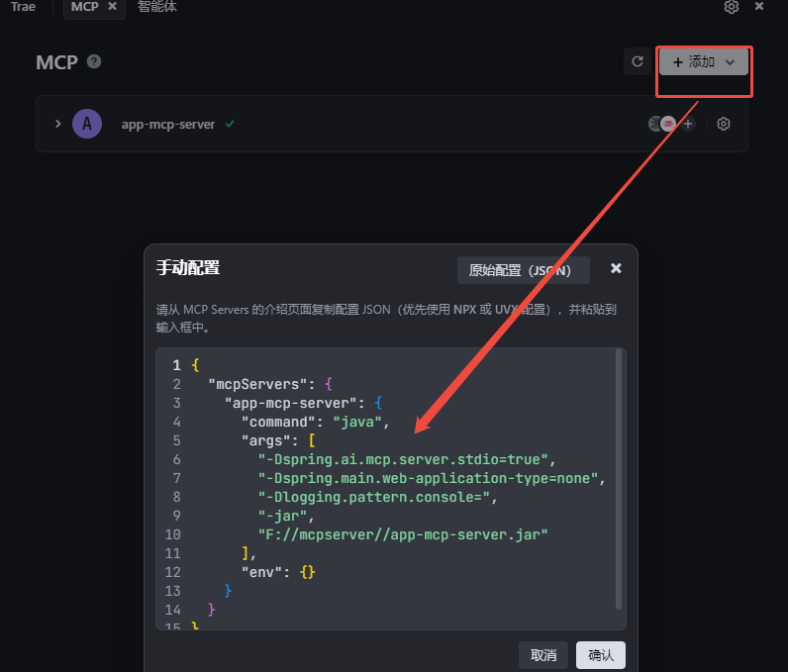Click the 手动配置 dialog title

[188, 267]
